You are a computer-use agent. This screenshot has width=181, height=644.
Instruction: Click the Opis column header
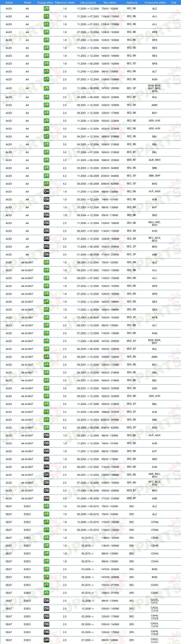pos(174,3)
